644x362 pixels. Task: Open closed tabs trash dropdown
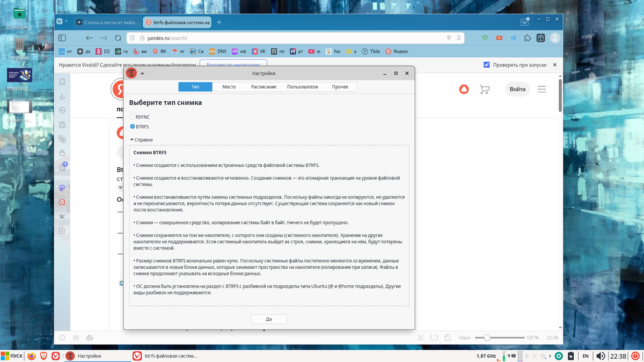coord(525,23)
